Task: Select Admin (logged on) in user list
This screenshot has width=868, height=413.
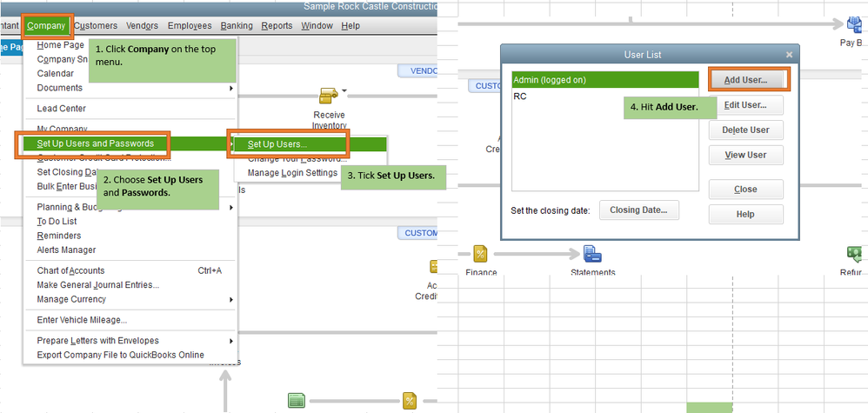Action: click(x=605, y=80)
